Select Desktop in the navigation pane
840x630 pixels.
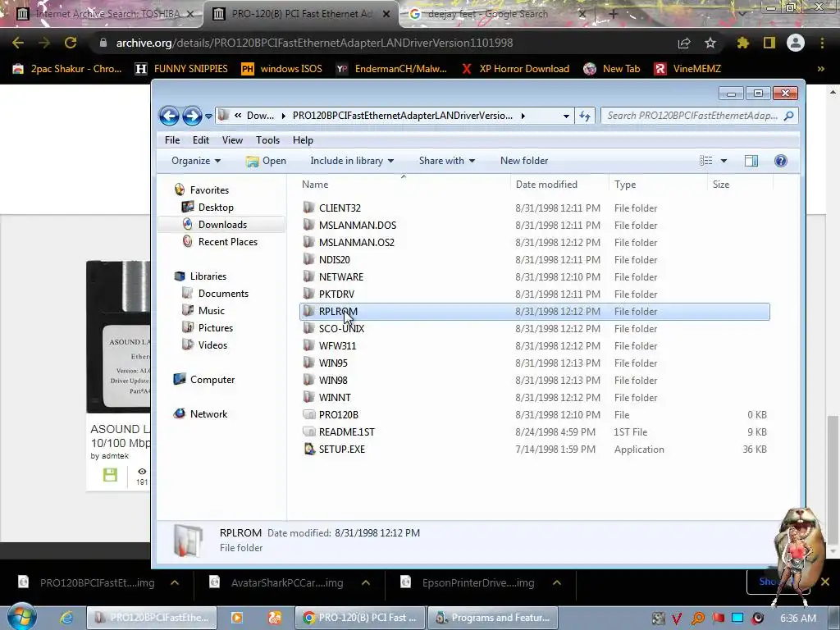click(x=216, y=208)
